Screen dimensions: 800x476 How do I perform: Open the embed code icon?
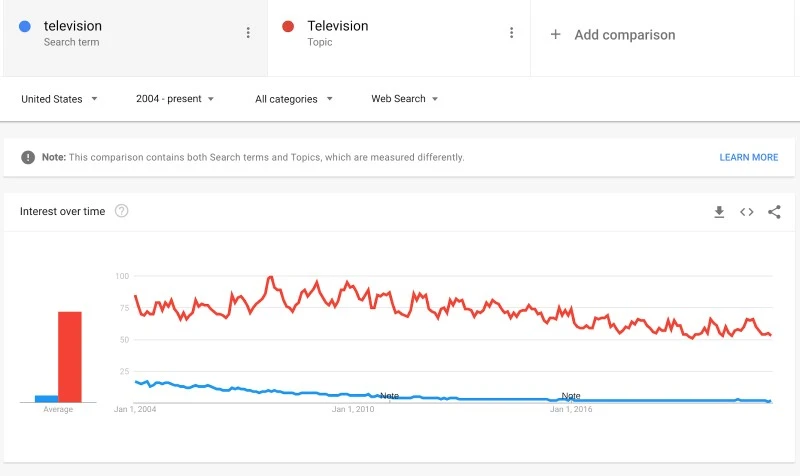(746, 212)
